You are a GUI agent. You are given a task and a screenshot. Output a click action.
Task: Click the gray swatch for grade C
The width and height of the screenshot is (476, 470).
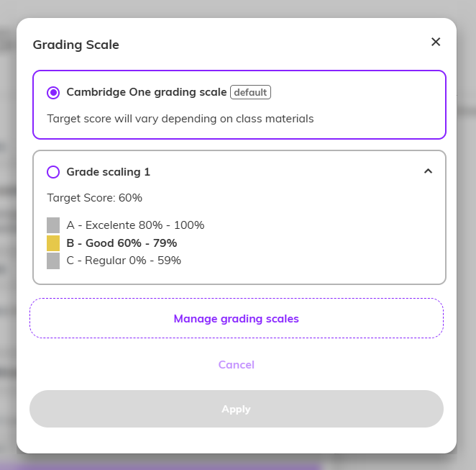pyautogui.click(x=53, y=261)
